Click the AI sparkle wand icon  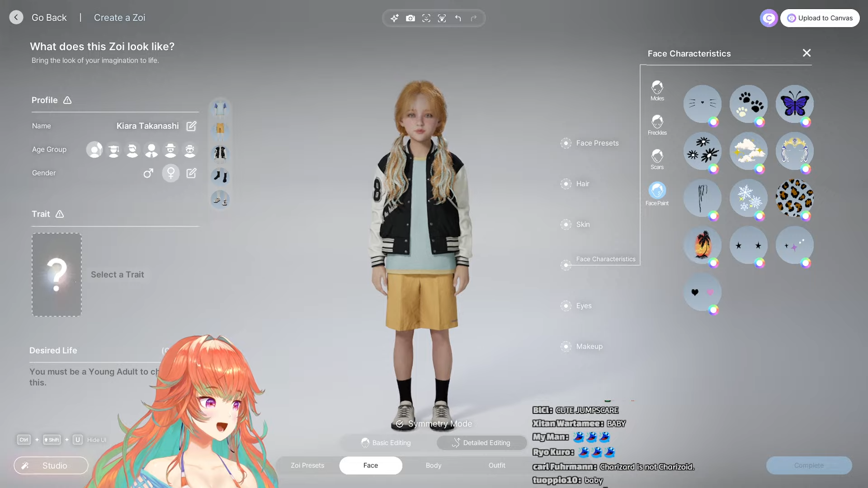coord(394,18)
